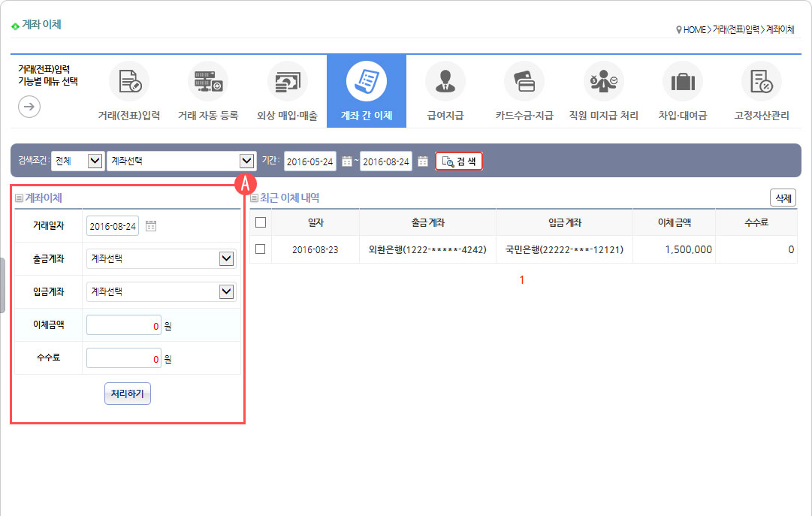The width and height of the screenshot is (812, 516).
Task: Click the 이체 금액 column header
Action: 675,222
